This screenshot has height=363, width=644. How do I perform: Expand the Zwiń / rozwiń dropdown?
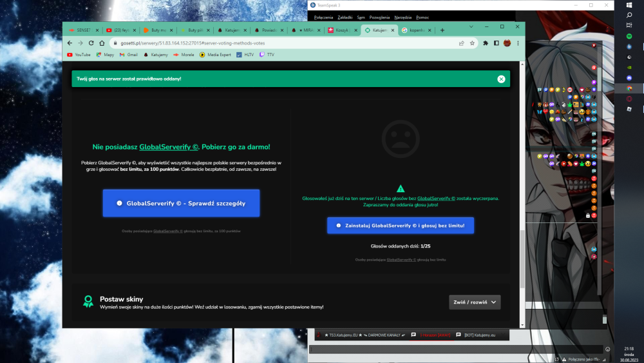point(475,302)
